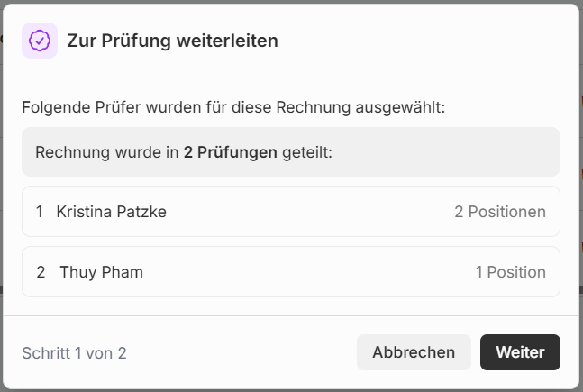Select the Kristina Patzke name
The image size is (583, 392).
click(x=111, y=212)
